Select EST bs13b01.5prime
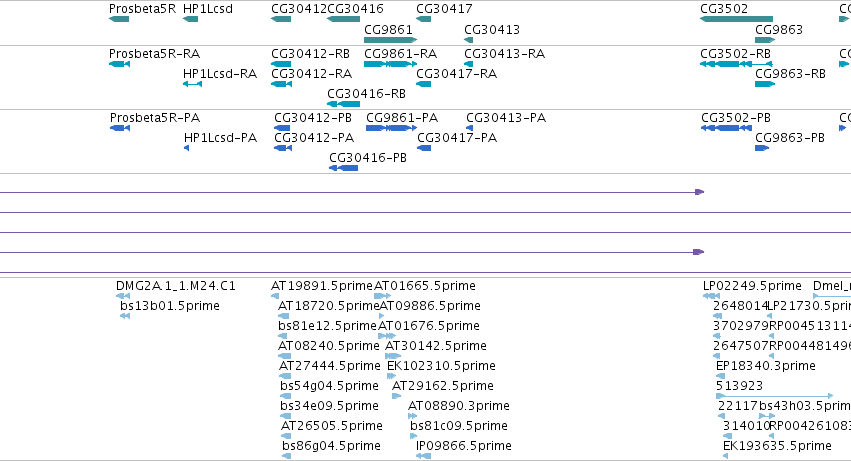 pos(170,306)
